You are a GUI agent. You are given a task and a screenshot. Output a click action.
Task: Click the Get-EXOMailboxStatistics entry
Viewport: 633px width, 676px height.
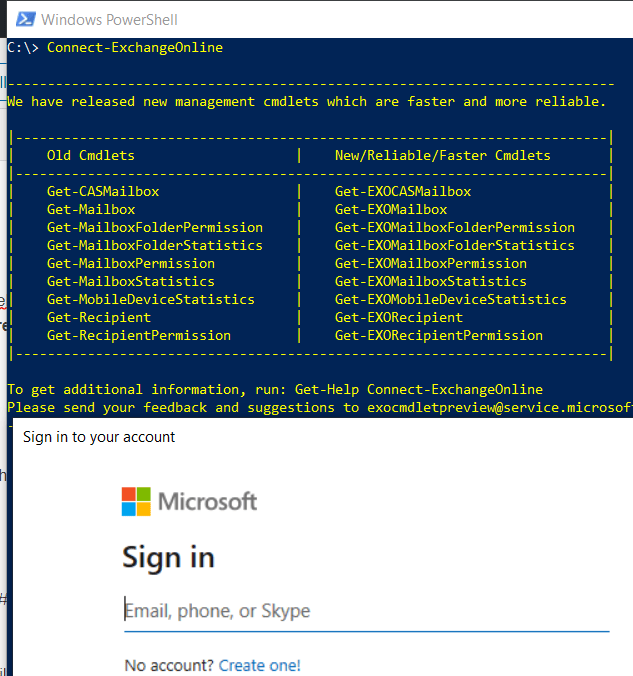tap(430, 281)
